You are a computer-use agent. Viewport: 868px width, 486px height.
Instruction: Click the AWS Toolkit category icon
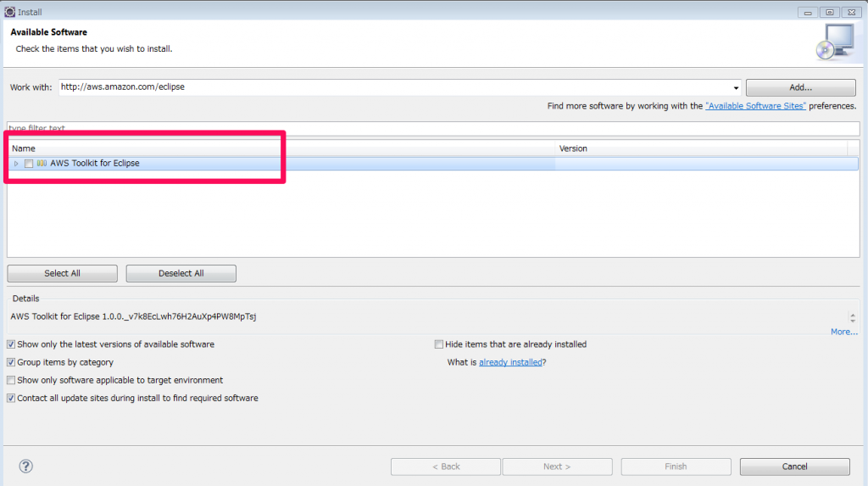42,164
